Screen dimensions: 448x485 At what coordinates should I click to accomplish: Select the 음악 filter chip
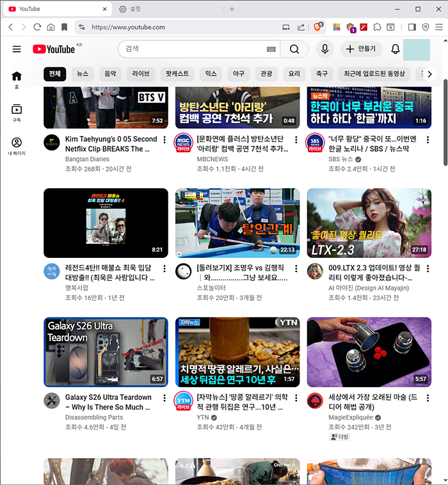[110, 74]
